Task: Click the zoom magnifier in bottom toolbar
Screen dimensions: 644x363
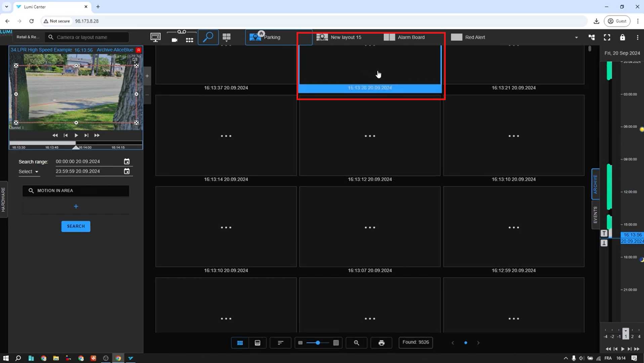Action: (356, 342)
